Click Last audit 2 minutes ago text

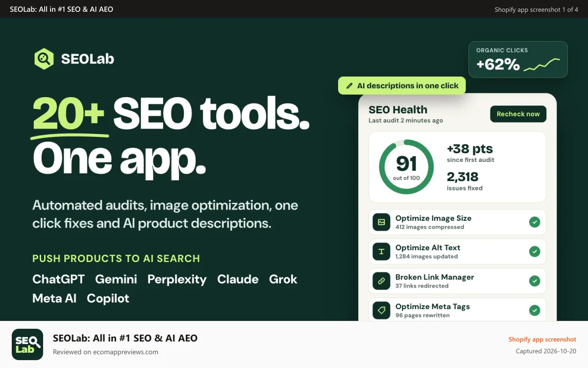406,121
